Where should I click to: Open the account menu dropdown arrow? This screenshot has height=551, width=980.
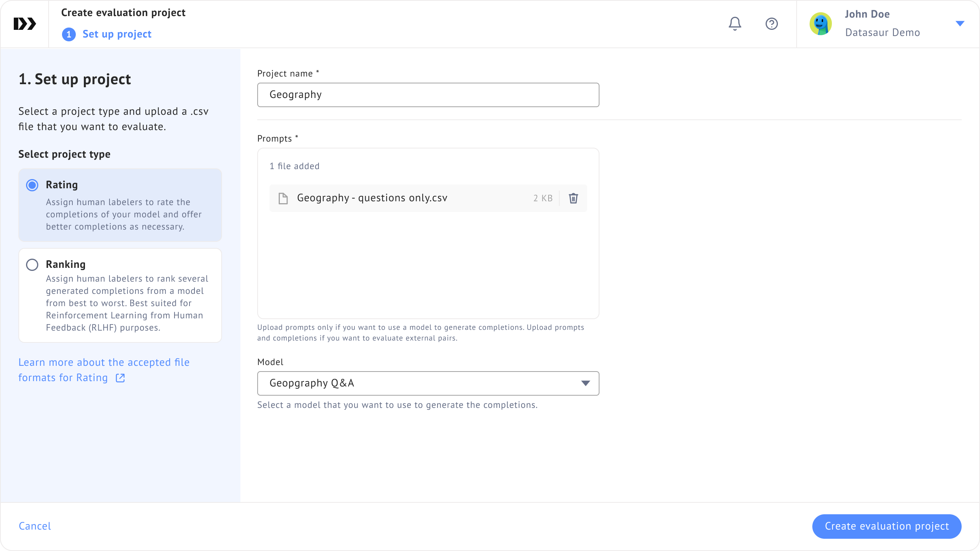[x=960, y=24]
